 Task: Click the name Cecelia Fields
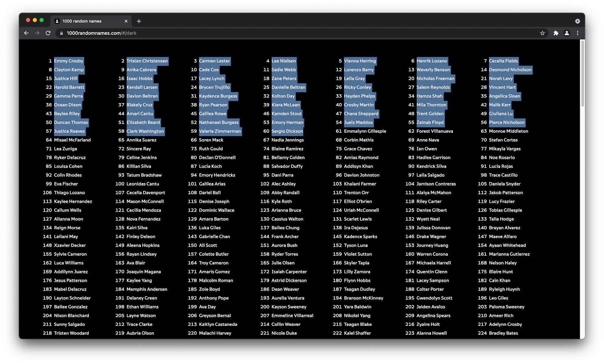coord(504,61)
